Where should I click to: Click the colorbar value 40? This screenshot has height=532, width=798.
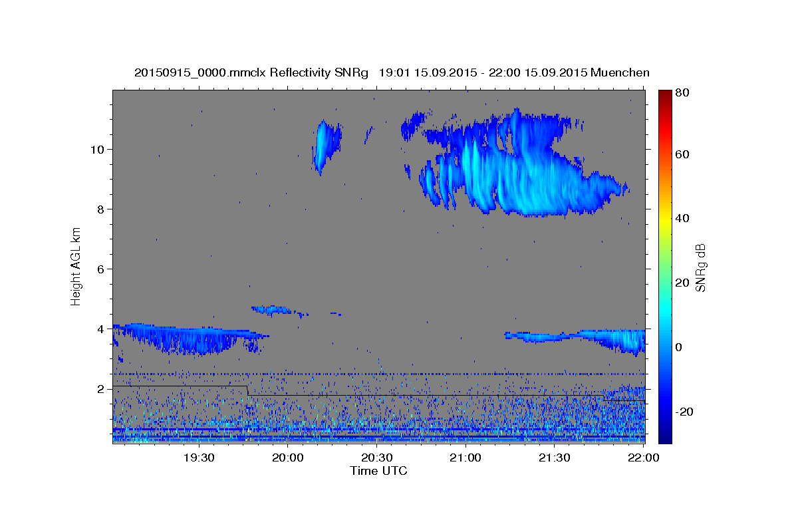click(x=683, y=218)
